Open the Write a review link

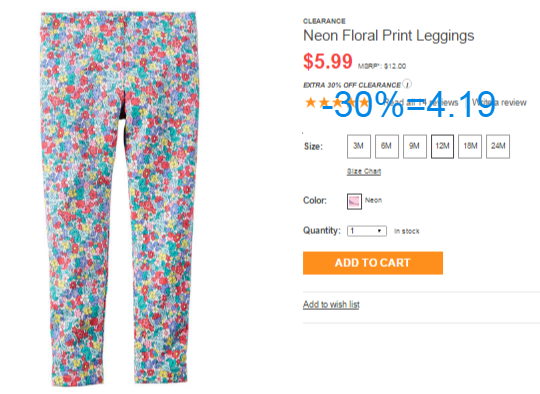click(x=499, y=102)
